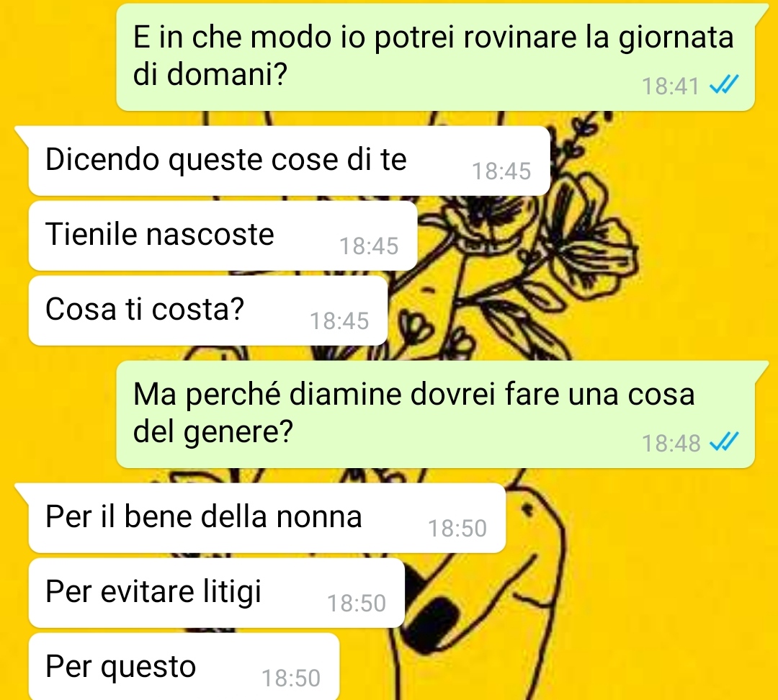Select message "Dicendo queste cose di te"
Screen dimensions: 778x700
click(x=290, y=161)
